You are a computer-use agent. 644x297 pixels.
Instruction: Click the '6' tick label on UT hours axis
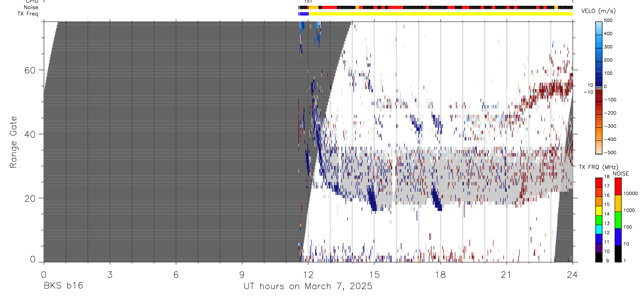tap(176, 274)
